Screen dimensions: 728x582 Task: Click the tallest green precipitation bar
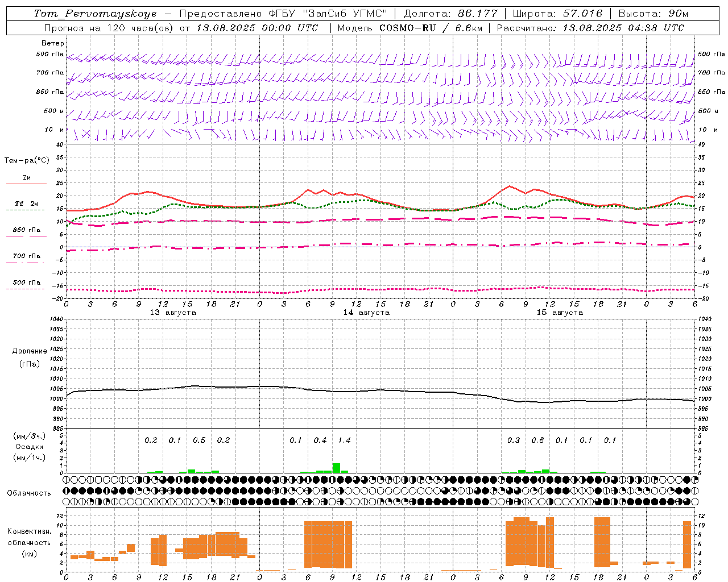point(336,468)
